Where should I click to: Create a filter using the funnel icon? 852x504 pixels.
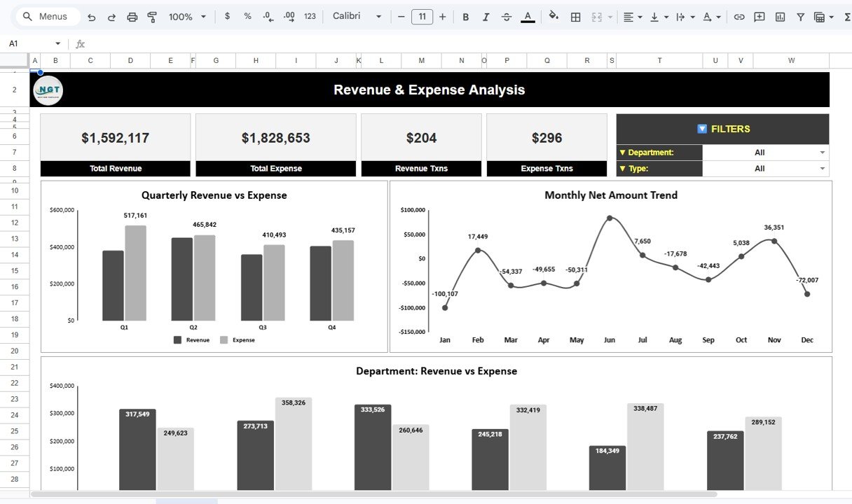(800, 16)
